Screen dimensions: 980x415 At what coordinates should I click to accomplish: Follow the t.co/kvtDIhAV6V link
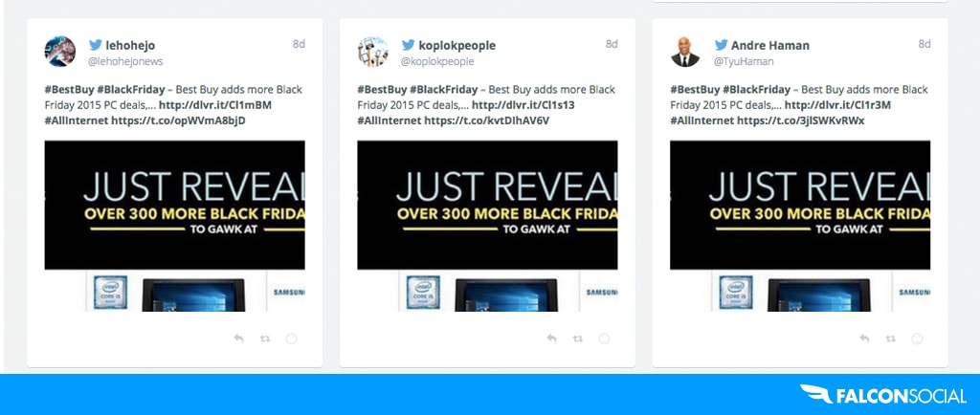pos(487,121)
